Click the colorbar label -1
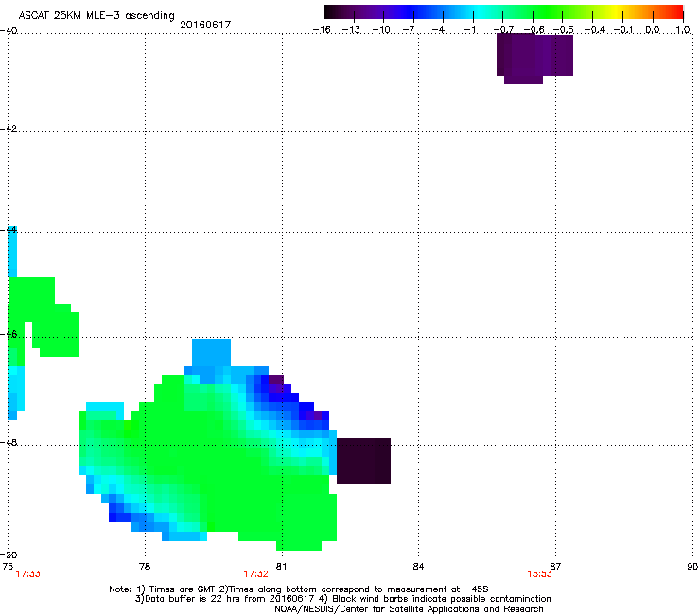700x615 pixels. click(469, 30)
